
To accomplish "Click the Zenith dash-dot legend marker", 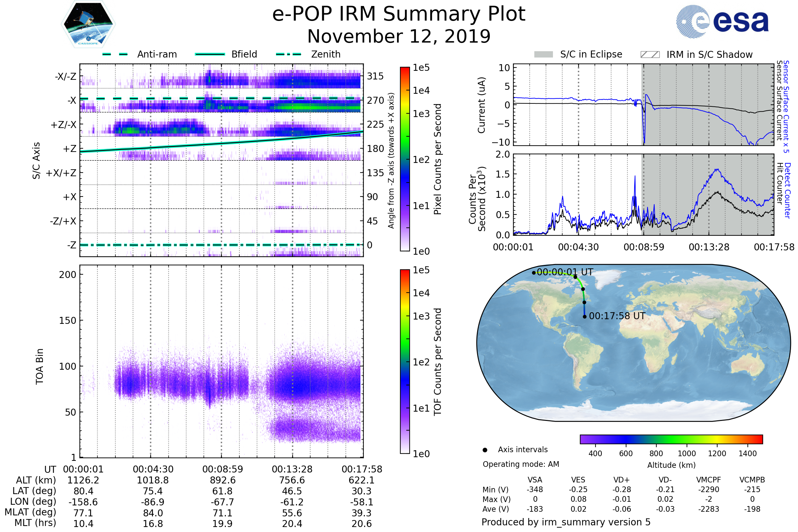I will 288,54.
